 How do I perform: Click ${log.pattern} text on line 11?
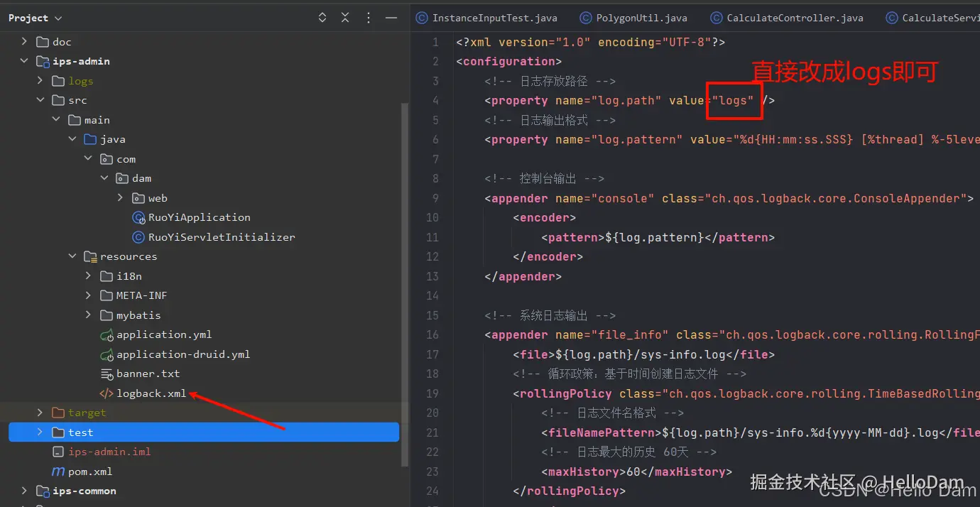(654, 237)
